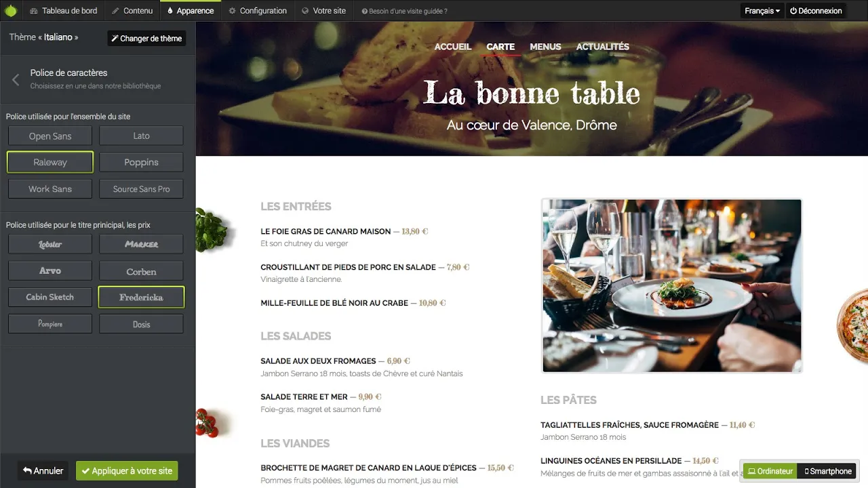The image size is (868, 488).
Task: Click the restaurant table photo
Action: tap(672, 285)
